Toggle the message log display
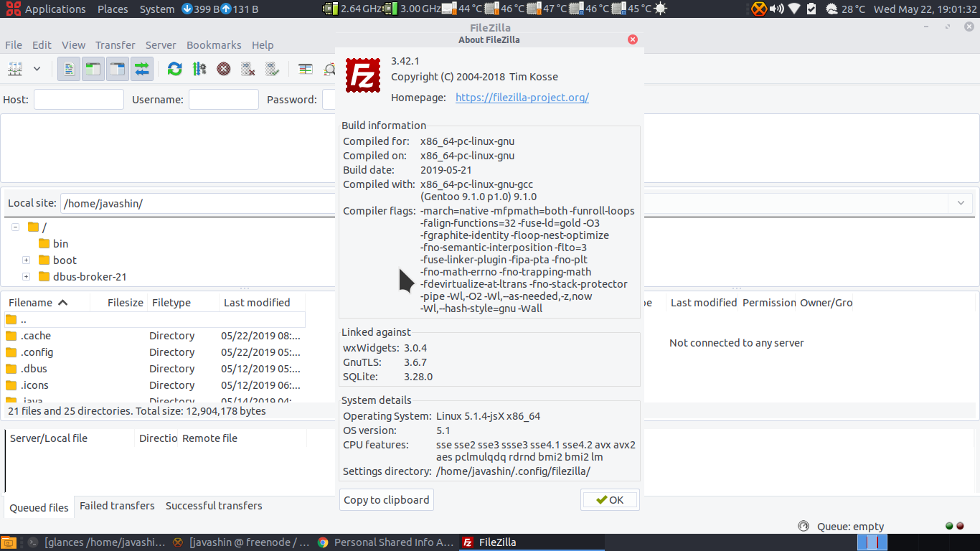The width and height of the screenshot is (980, 551). [69, 69]
